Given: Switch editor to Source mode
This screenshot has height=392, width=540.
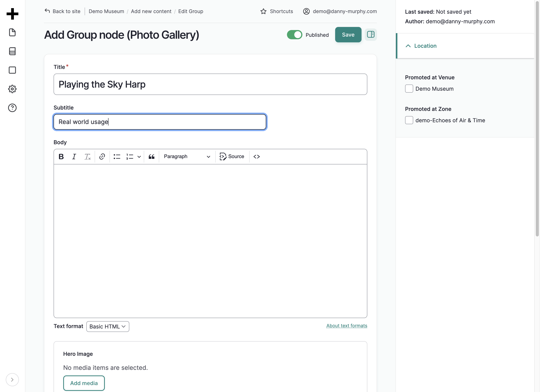Looking at the screenshot, I should 232,157.
